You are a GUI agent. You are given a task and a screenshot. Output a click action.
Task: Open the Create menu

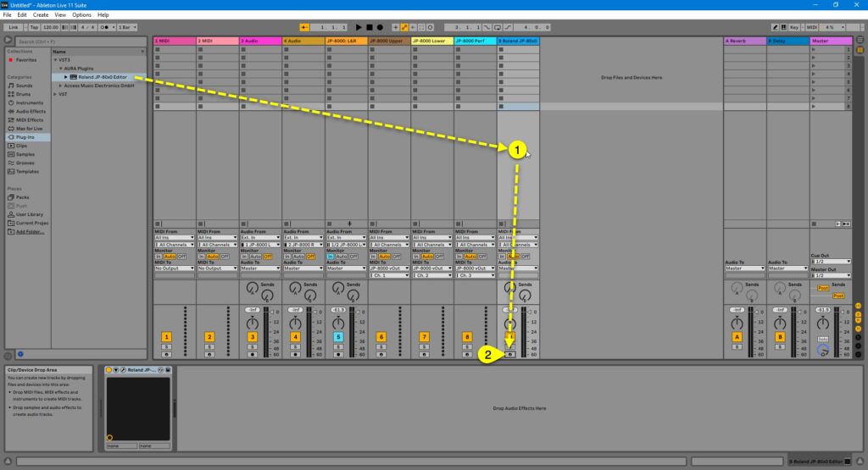click(41, 15)
